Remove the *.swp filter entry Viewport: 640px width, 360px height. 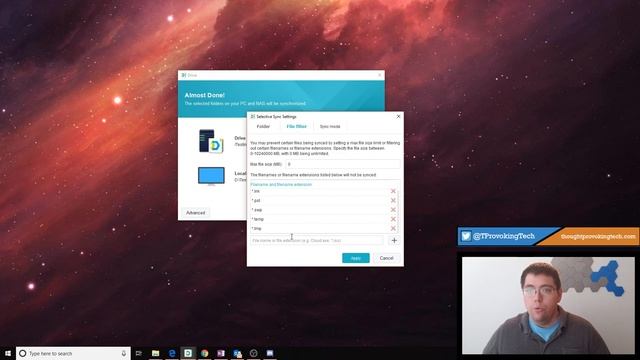click(x=393, y=210)
